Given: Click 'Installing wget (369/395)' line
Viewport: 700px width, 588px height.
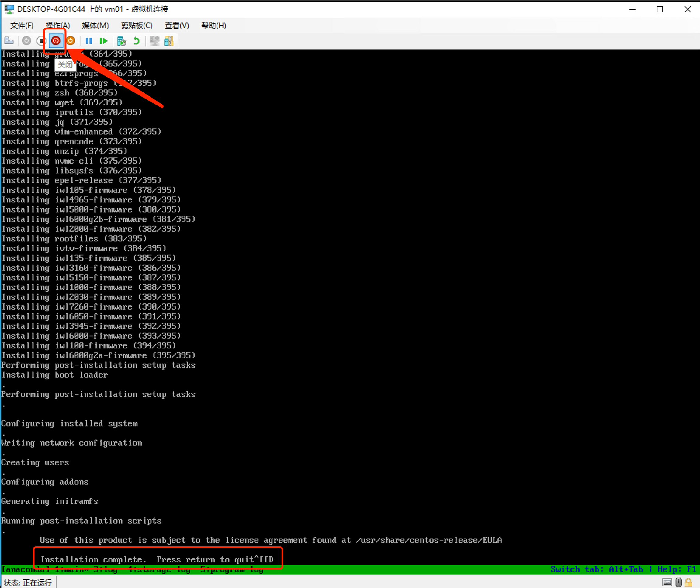Looking at the screenshot, I should point(62,102).
